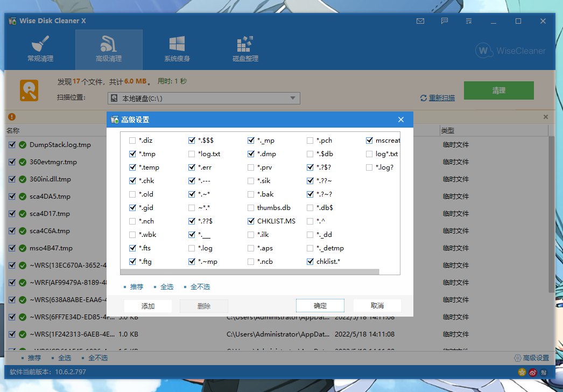Viewport: 563px width, 392px height.
Task: Click the orange warning exclamation icon
Action: click(12, 117)
